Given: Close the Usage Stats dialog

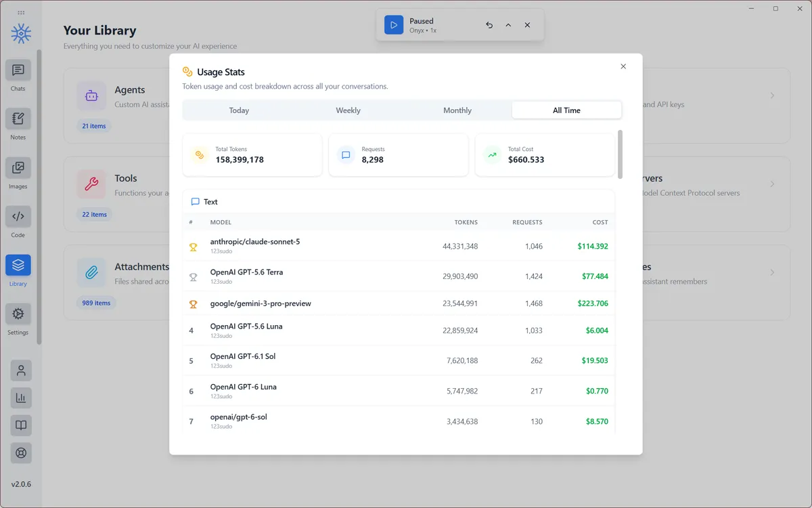Looking at the screenshot, I should [x=623, y=66].
